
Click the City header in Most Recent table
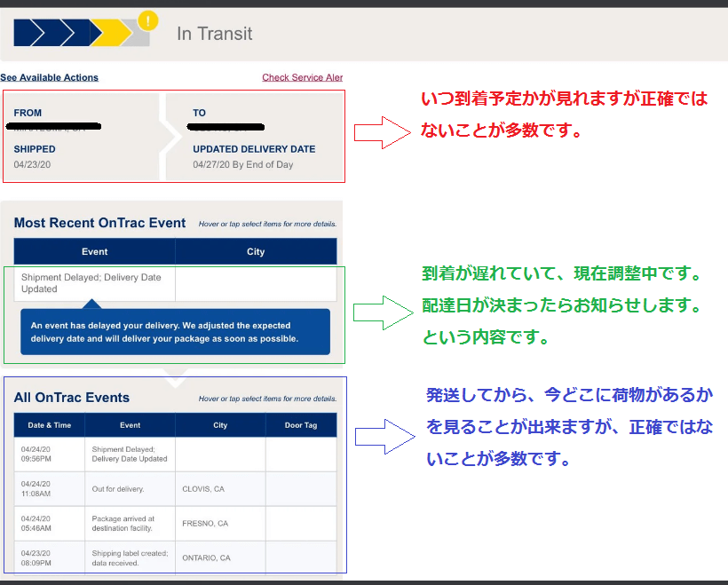(256, 251)
